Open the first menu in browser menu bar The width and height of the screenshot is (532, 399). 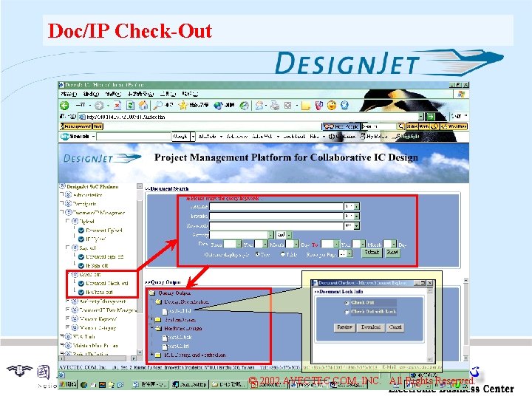click(x=69, y=94)
